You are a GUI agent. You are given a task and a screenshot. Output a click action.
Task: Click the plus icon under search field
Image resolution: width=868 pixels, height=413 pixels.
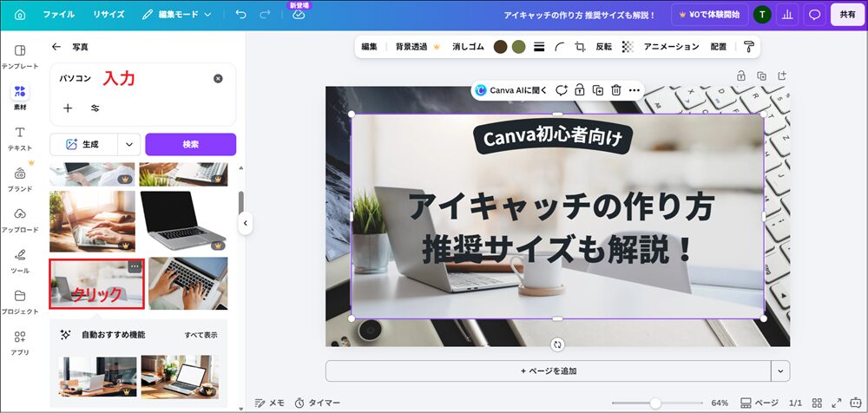click(x=68, y=108)
